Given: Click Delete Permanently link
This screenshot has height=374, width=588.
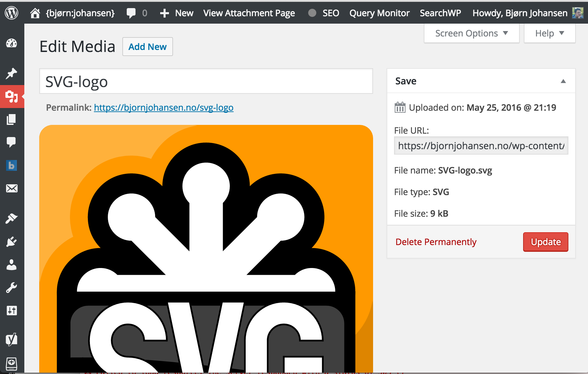Looking at the screenshot, I should coord(436,242).
